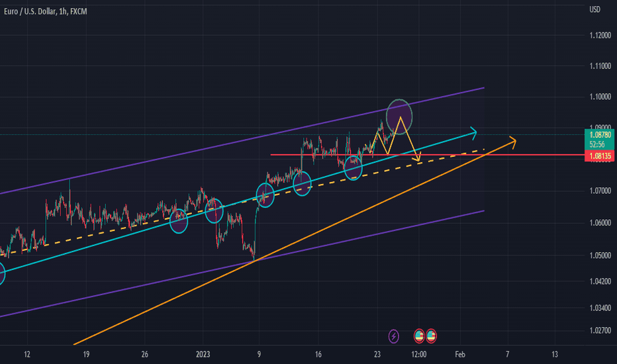The image size is (617, 364).
Task: Click the 1.04200 price axis label
Action: (600, 281)
